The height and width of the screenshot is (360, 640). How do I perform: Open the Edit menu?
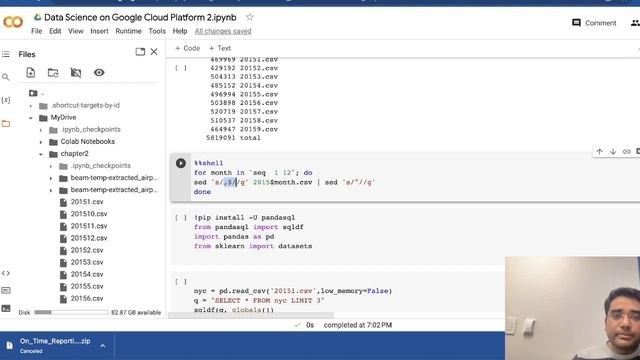click(x=55, y=31)
